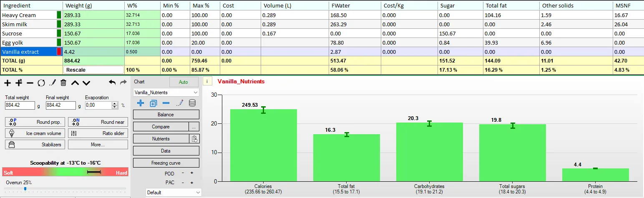Toggle the Auto chart button

[x=184, y=82]
